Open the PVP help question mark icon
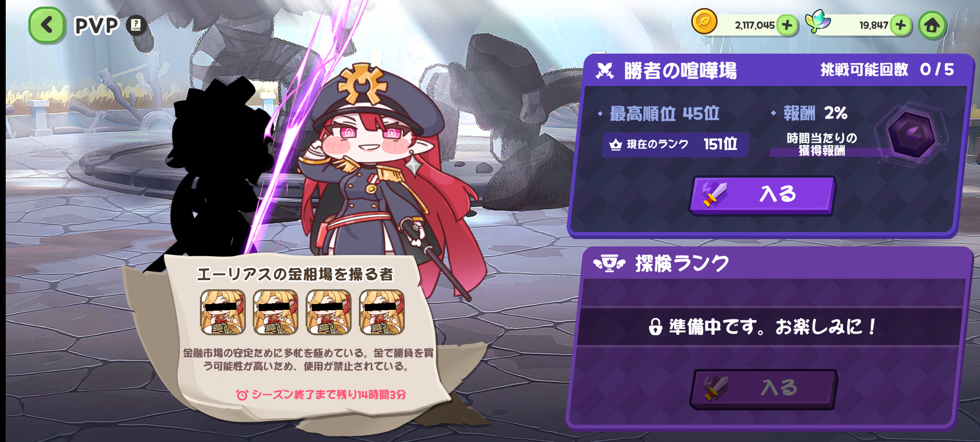Image resolution: width=980 pixels, height=442 pixels. coord(136,25)
